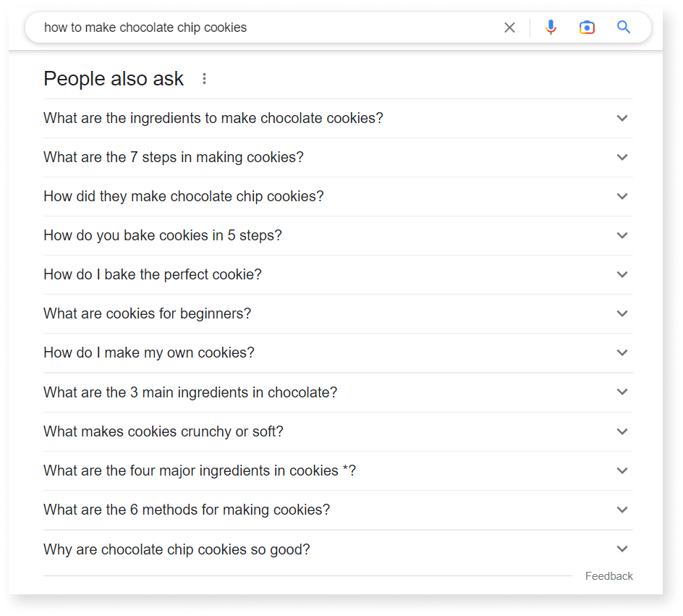
Task: Click the magnifying glass to search
Action: click(623, 27)
